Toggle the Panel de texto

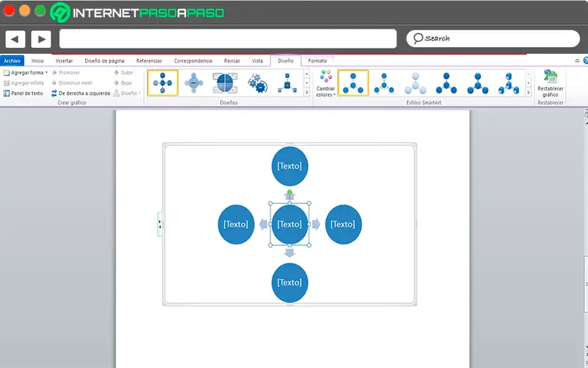[24, 93]
